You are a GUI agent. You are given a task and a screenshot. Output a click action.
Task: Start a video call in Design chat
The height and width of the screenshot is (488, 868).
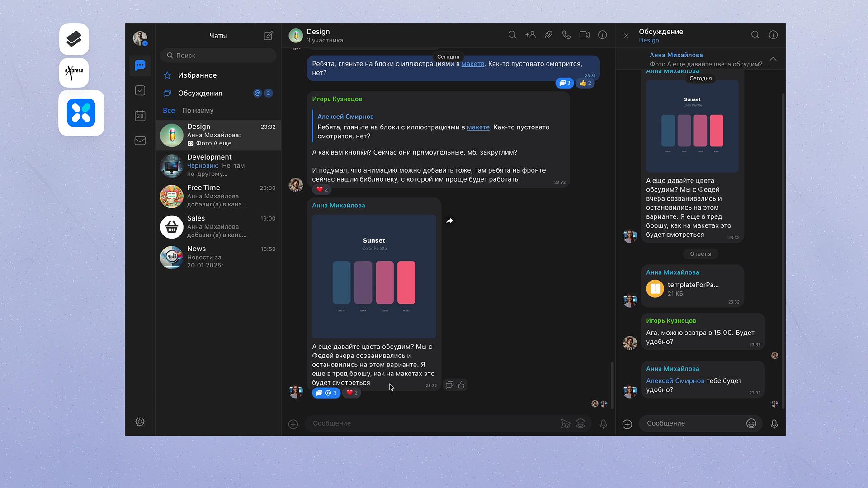coord(584,35)
